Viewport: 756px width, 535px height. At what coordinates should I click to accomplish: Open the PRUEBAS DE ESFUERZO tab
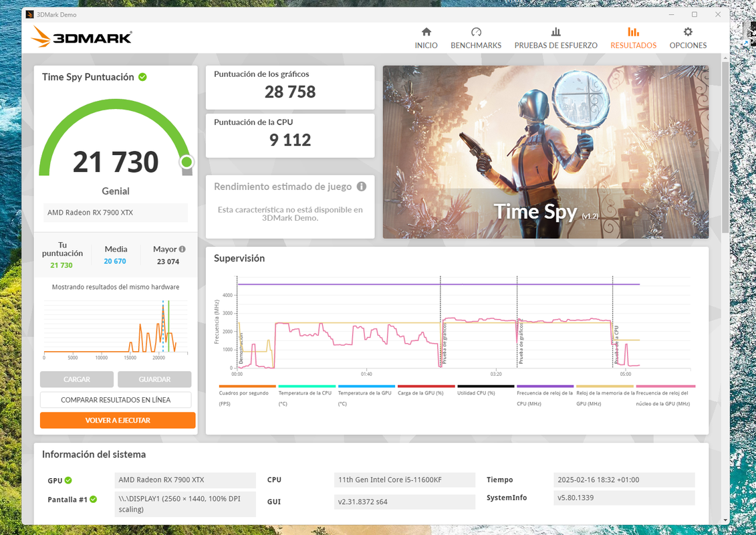click(556, 45)
